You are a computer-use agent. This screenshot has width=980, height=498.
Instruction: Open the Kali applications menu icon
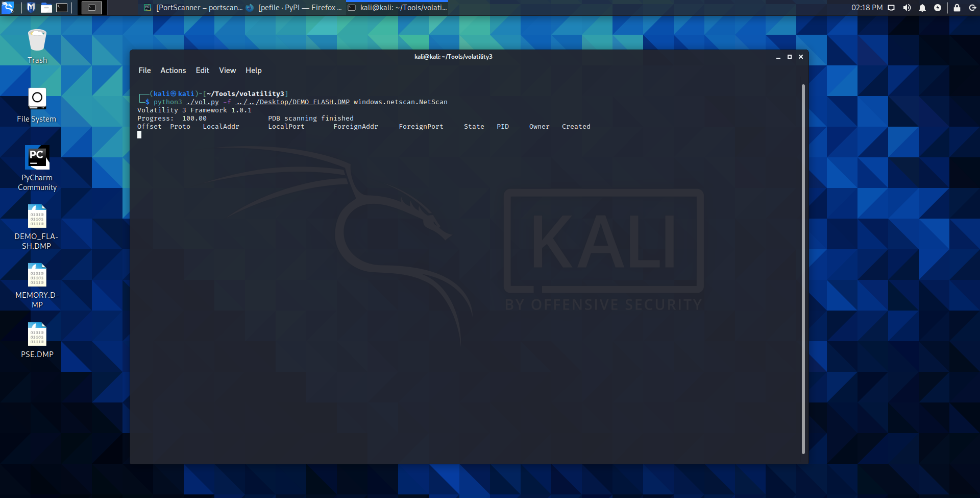[x=8, y=8]
